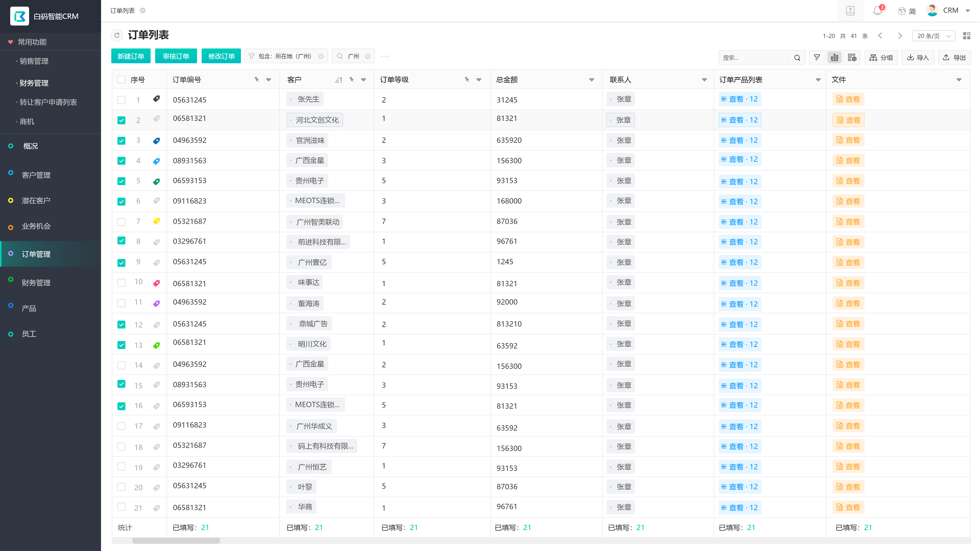Select 财务管理 under 常用功能
Viewport: 980px width, 551px height.
tap(34, 83)
